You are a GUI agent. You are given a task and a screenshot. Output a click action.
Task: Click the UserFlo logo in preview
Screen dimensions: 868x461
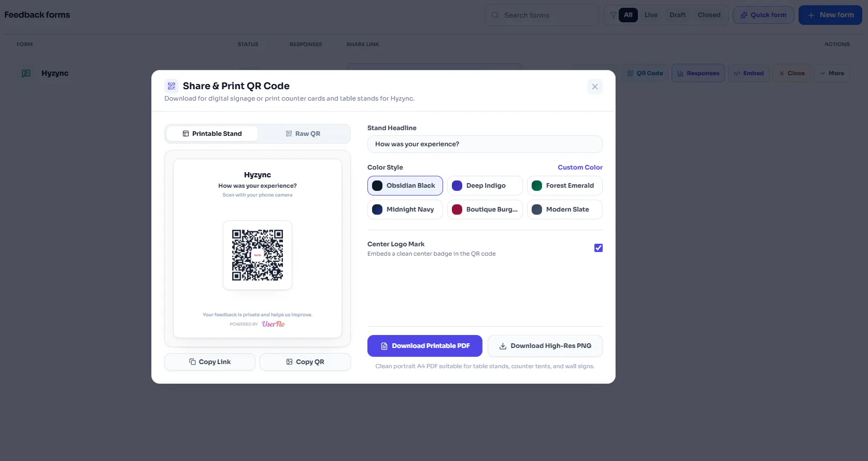pos(273,324)
